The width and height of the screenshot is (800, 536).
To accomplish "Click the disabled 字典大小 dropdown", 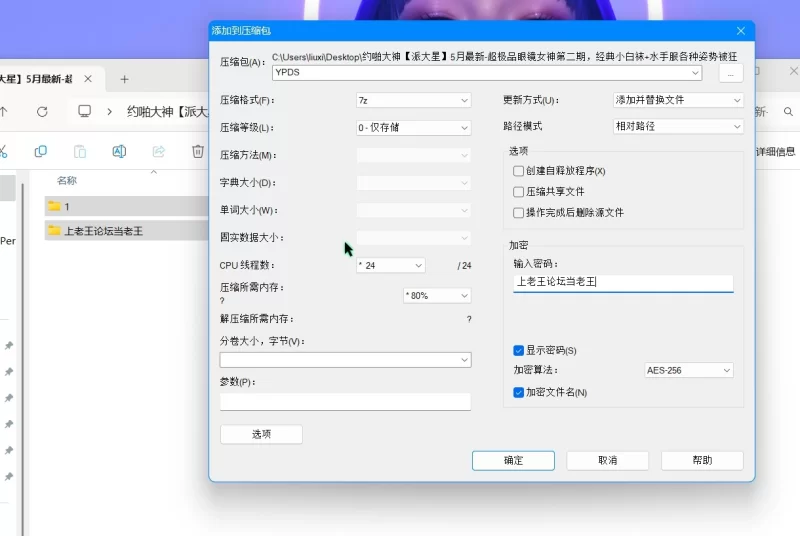I will [413, 183].
